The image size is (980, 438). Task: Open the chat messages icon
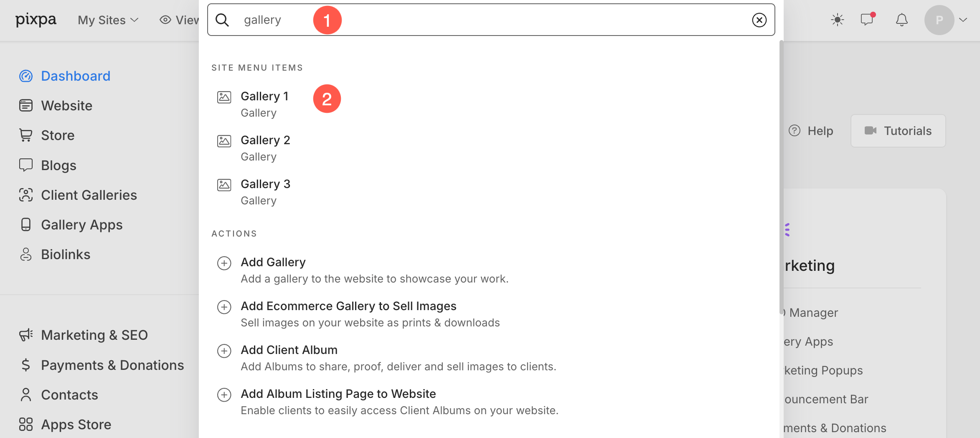tap(867, 20)
